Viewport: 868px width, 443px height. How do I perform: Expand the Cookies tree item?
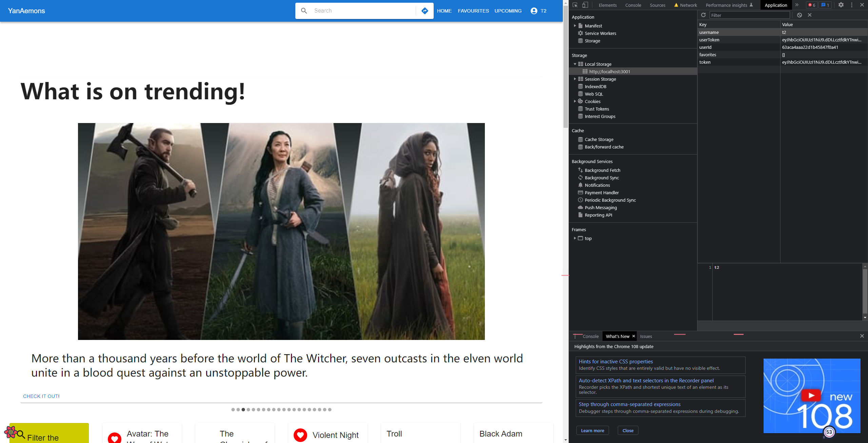click(575, 101)
